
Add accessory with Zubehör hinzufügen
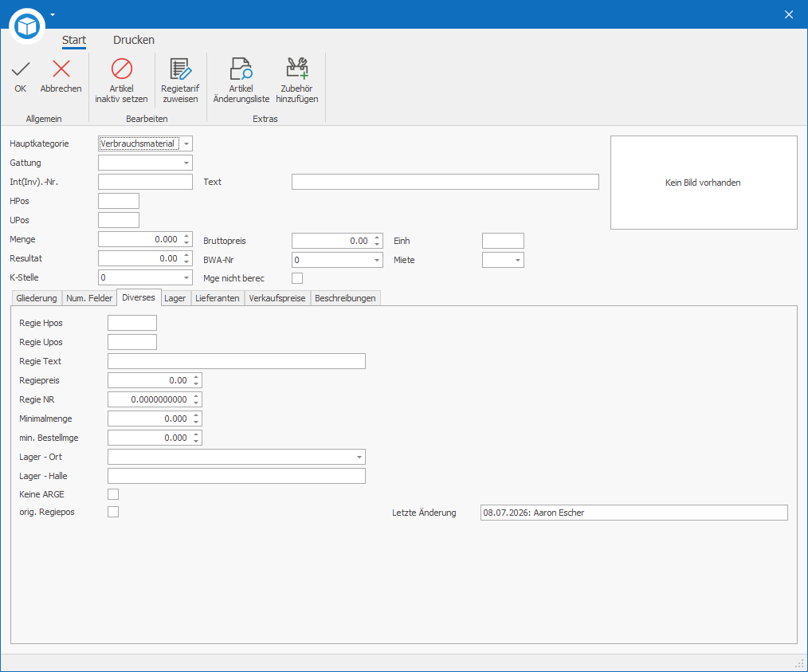(296, 80)
